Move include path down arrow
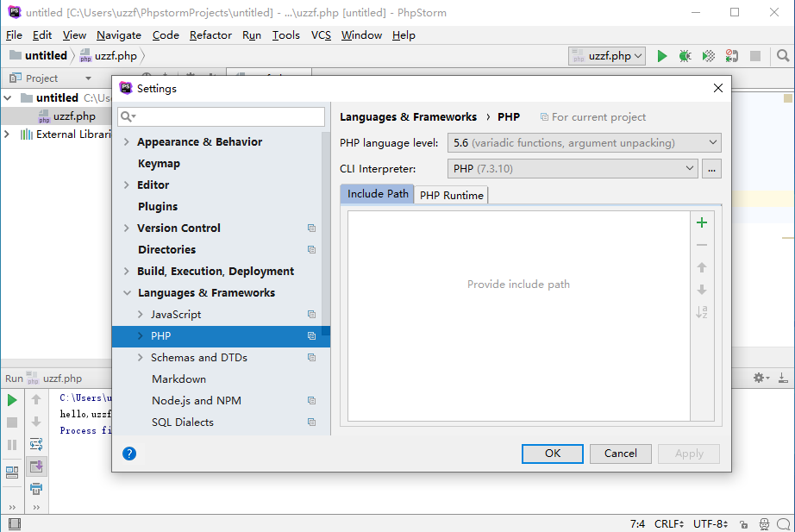The width and height of the screenshot is (795, 532). 702,290
